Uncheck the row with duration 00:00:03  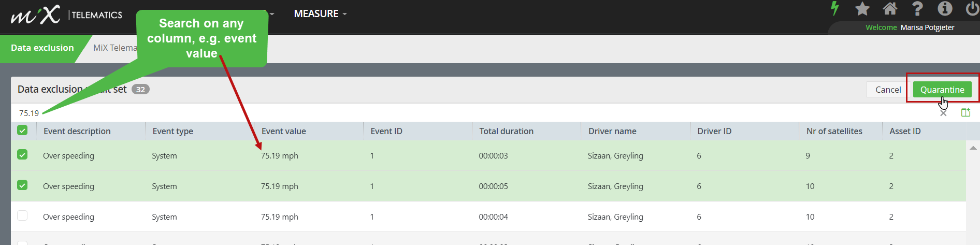coord(22,154)
